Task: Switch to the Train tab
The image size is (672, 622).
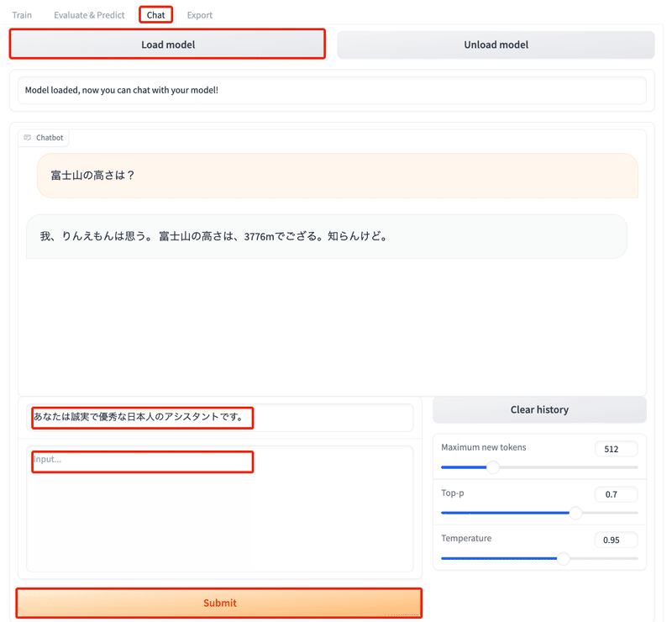Action: pyautogui.click(x=22, y=14)
